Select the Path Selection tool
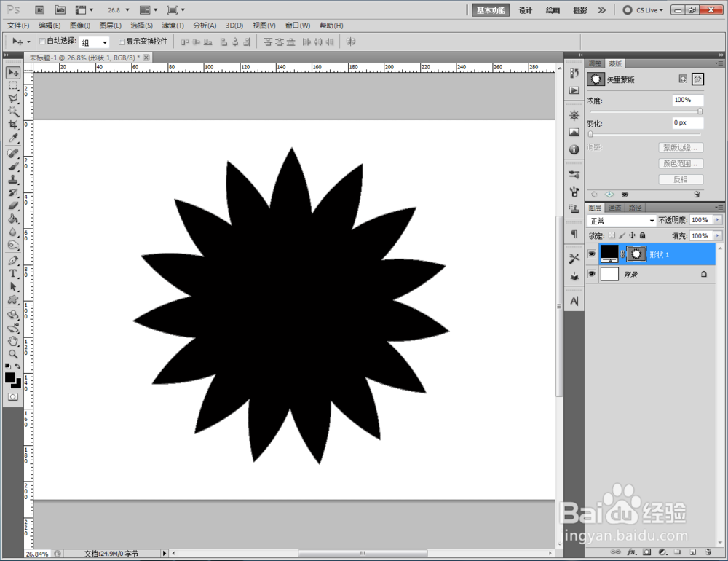This screenshot has width=728, height=561. point(13,287)
